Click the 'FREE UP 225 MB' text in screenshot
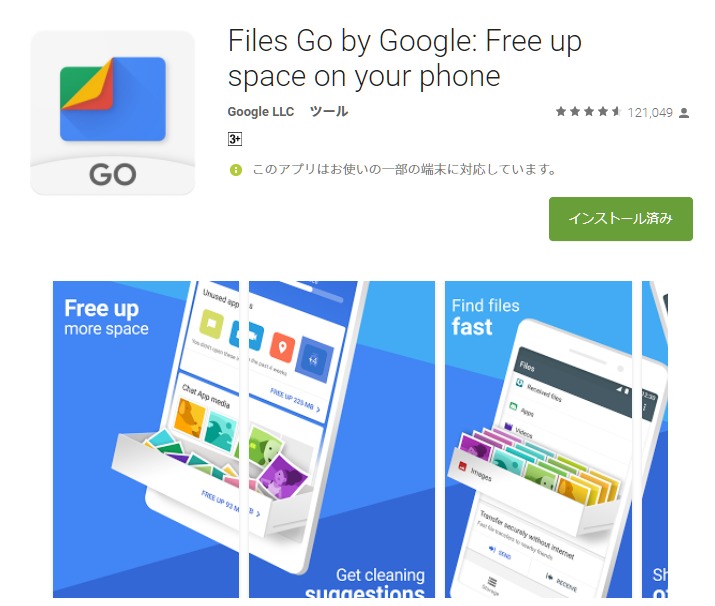 coord(292,399)
